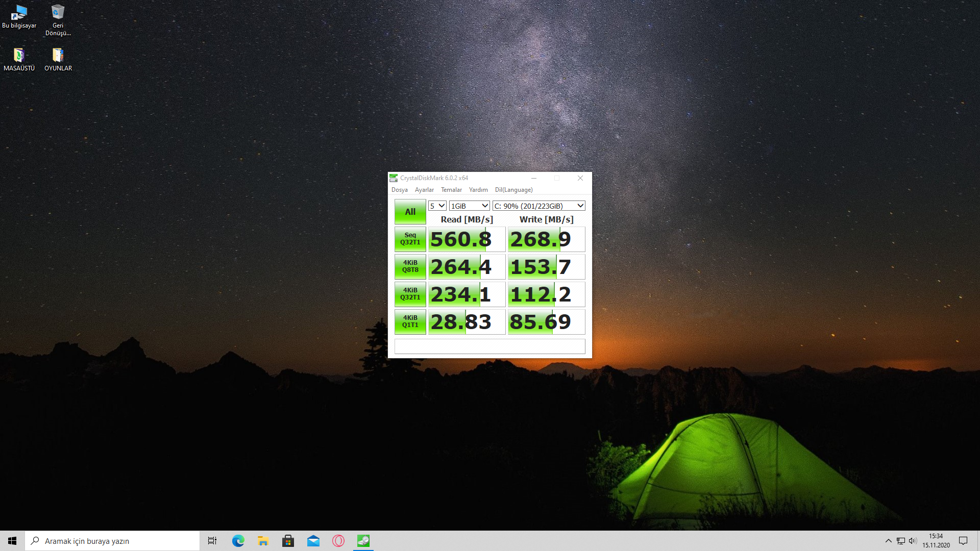
Task: Open Microsoft Store from taskbar
Action: 288,541
